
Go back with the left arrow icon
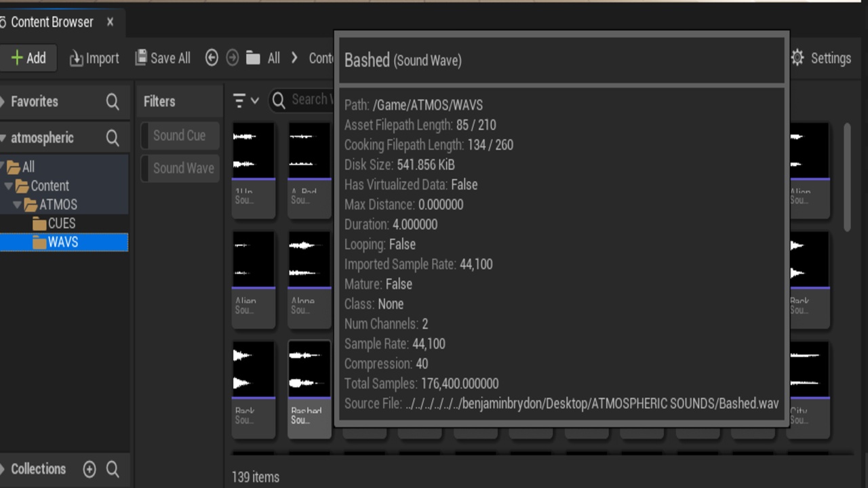(212, 58)
